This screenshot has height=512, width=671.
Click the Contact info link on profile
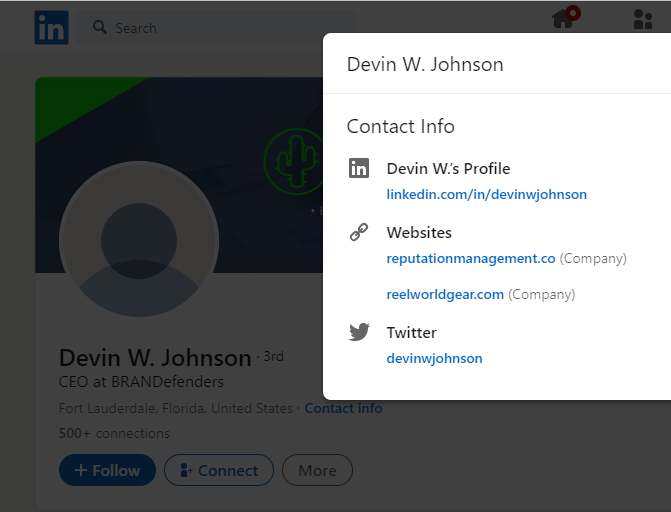(343, 408)
